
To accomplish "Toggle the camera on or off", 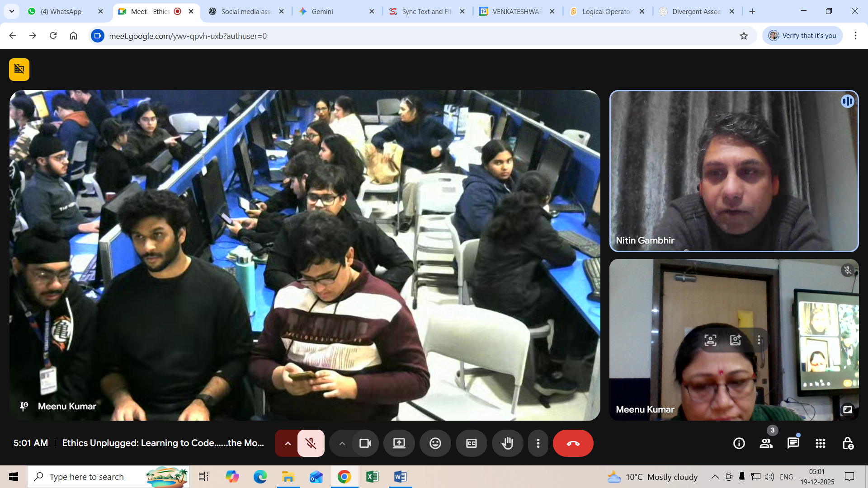I will coord(365,443).
